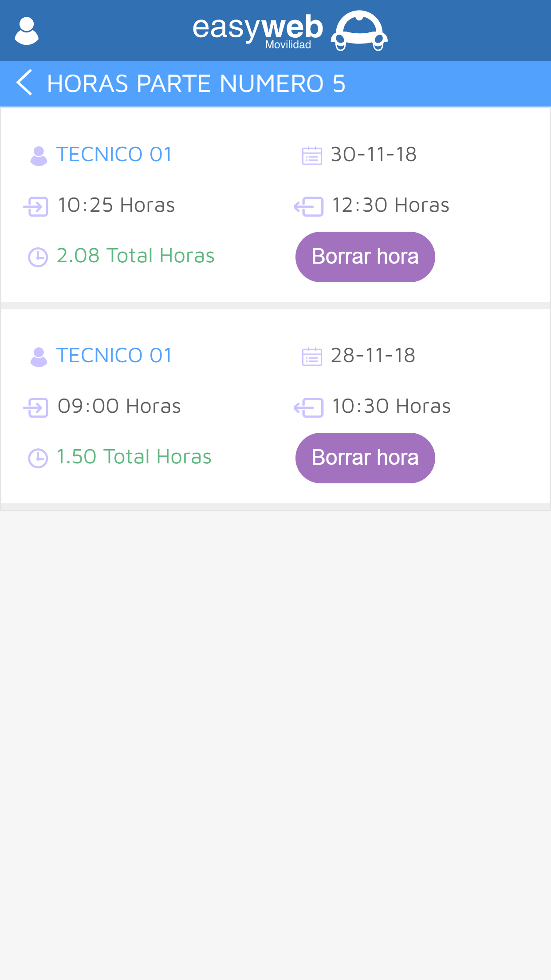The width and height of the screenshot is (551, 980).
Task: Click technician icon in 30-11-18 entry
Action: (39, 156)
